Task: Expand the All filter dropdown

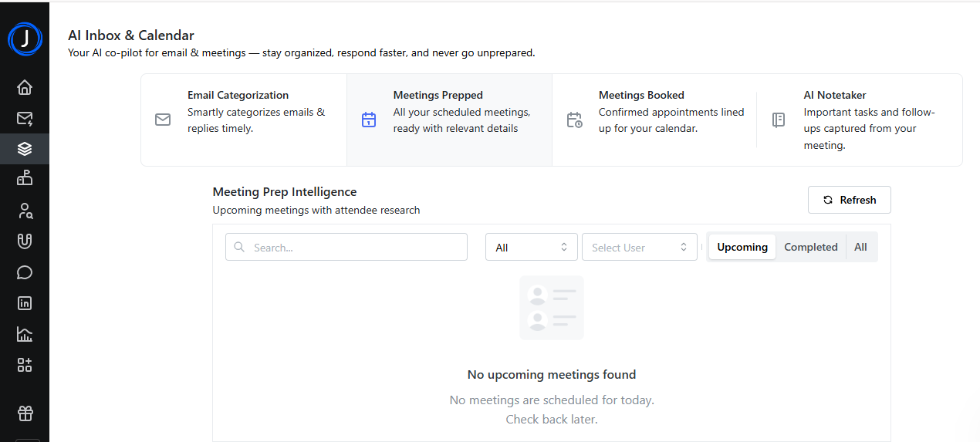Action: [x=532, y=247]
